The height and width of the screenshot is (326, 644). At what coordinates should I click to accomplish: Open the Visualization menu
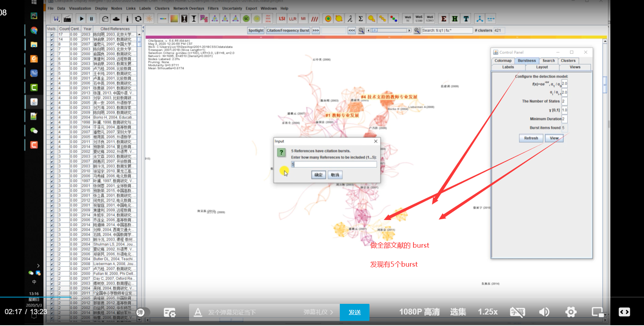(80, 8)
